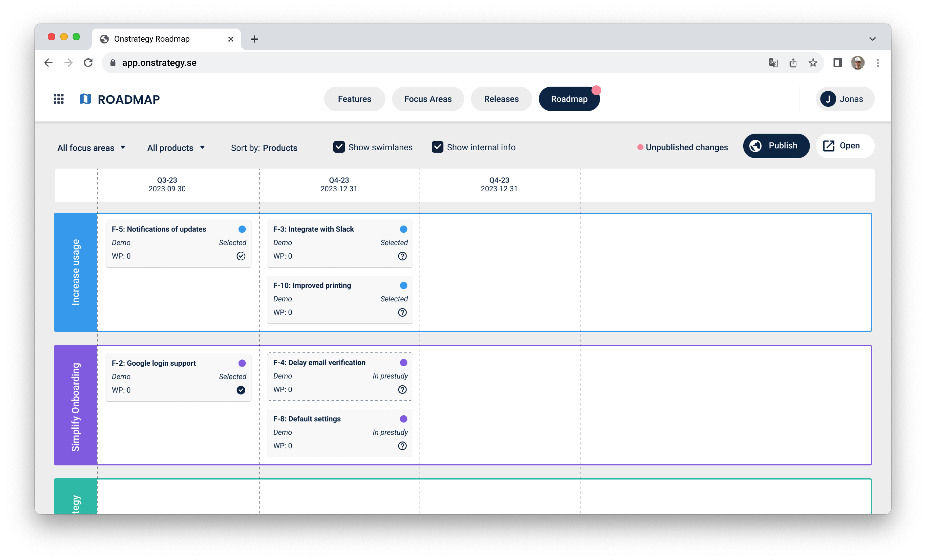Expand the All focus areas dropdown
Image resolution: width=926 pixels, height=560 pixels.
91,148
